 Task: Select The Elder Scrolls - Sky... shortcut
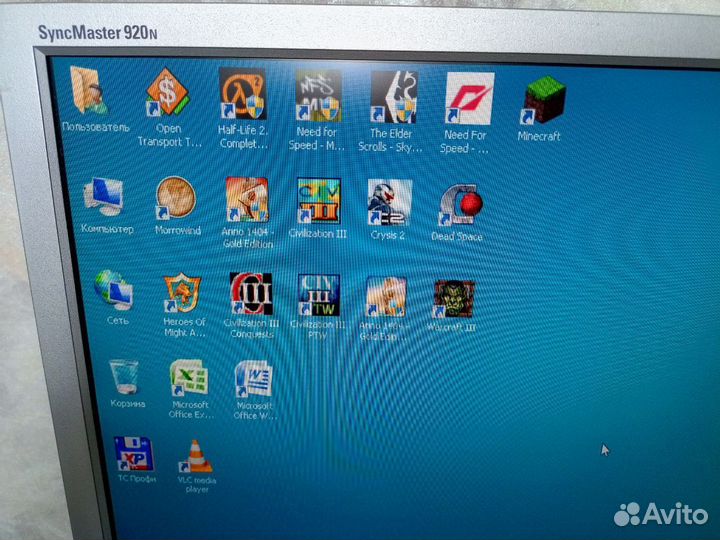coord(394,97)
